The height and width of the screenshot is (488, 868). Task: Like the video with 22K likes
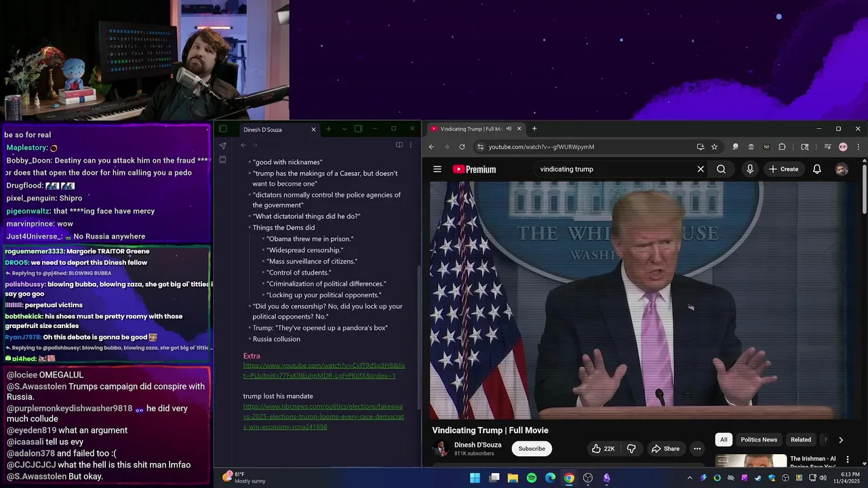click(604, 449)
